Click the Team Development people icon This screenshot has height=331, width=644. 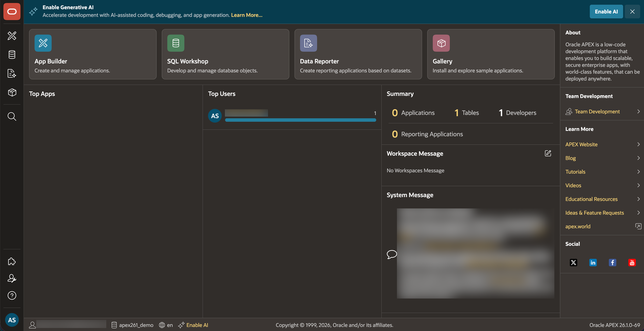coord(569,111)
